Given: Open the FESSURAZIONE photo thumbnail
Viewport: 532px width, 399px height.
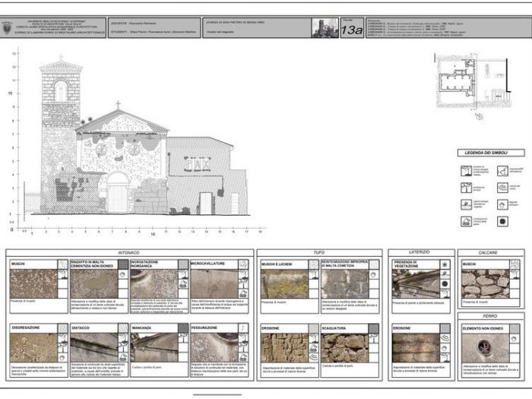Looking at the screenshot, I should click(214, 348).
